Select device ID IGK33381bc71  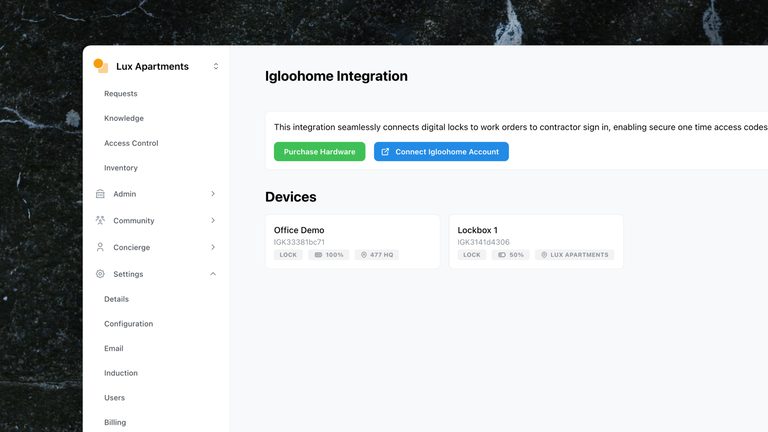299,242
